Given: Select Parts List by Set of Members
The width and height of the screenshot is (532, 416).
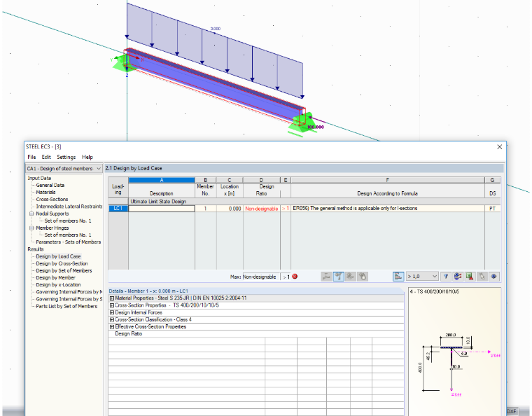Looking at the screenshot, I should pos(66,306).
